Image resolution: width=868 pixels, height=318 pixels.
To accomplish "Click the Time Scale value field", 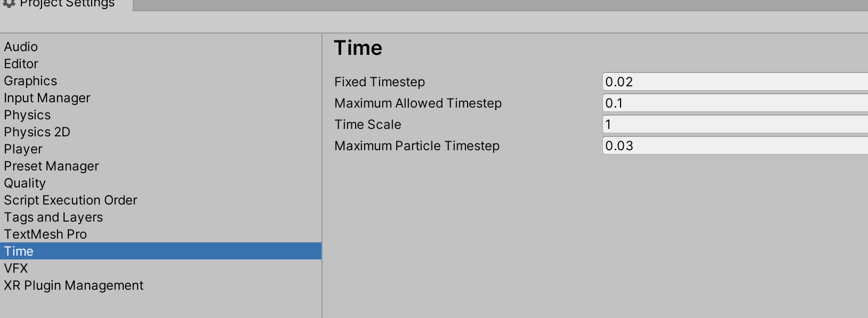I will 720,124.
